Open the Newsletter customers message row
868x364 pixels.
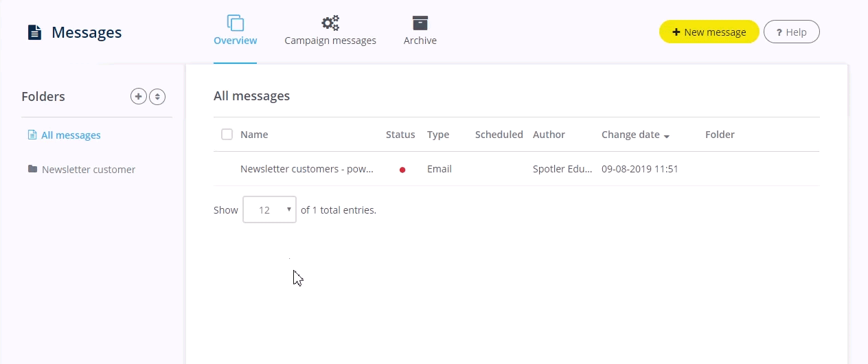click(x=306, y=169)
